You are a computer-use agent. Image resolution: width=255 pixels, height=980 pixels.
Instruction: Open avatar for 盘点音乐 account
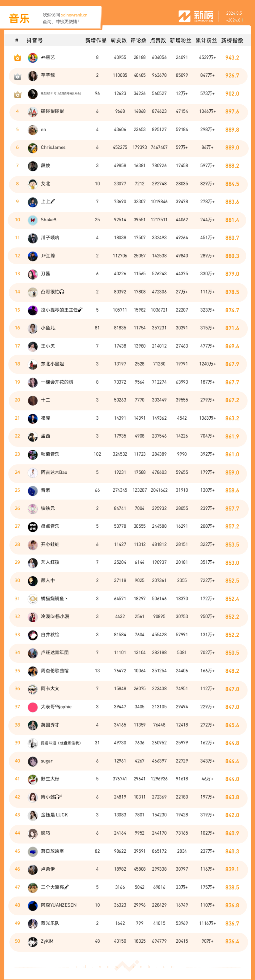tap(33, 526)
